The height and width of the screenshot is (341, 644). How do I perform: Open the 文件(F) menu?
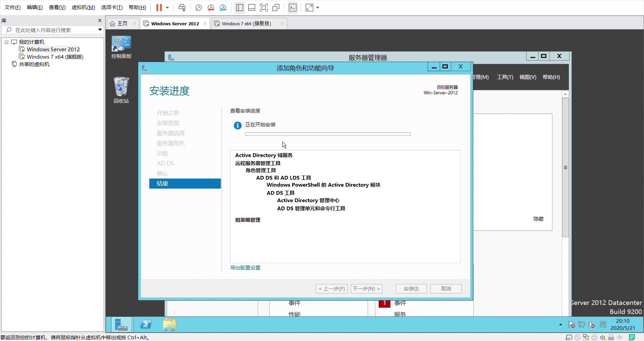point(13,7)
